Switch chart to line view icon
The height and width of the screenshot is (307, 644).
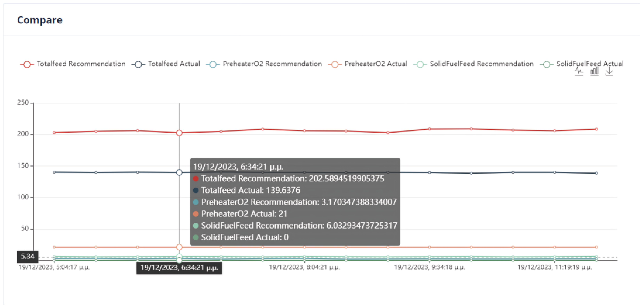point(579,71)
